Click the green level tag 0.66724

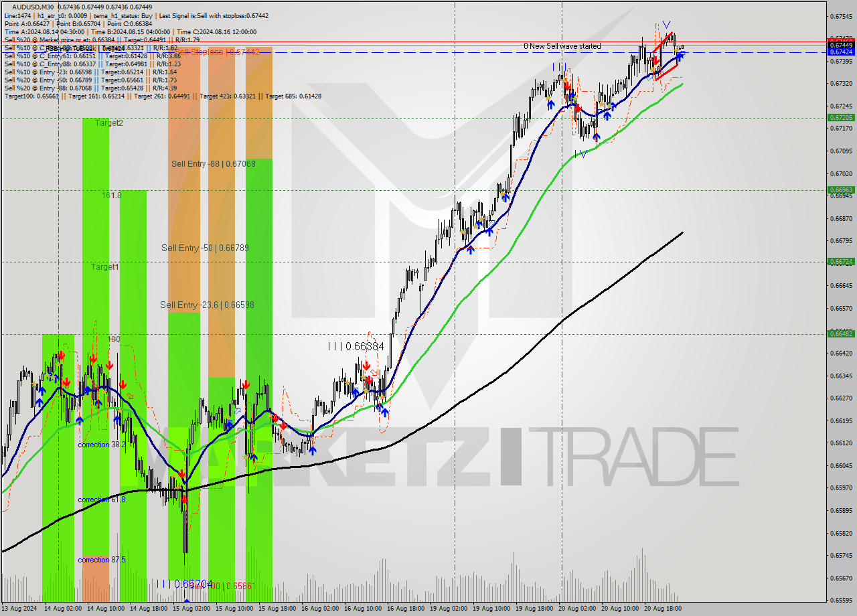pyautogui.click(x=841, y=262)
